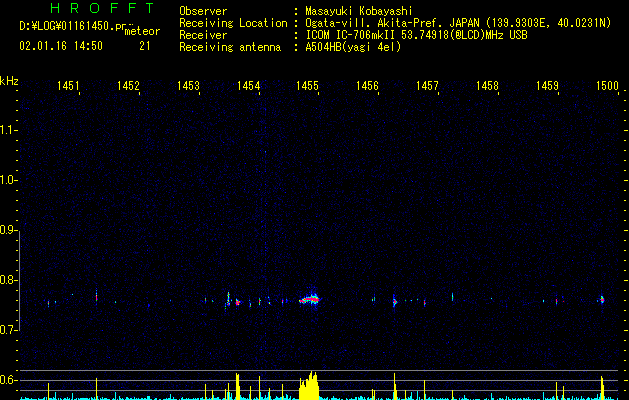Click the 1458 time axis label
The height and width of the screenshot is (400, 629).
coord(487,85)
